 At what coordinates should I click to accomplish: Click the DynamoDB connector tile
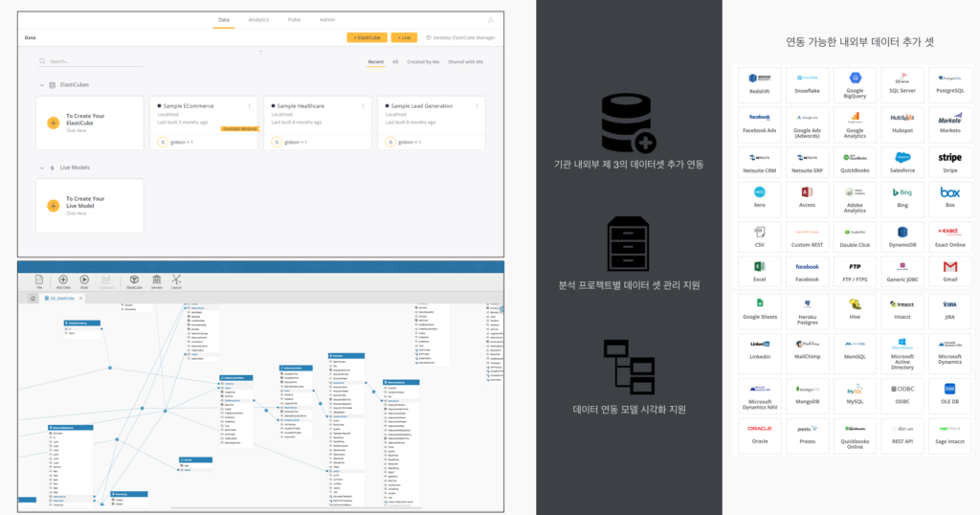(902, 237)
